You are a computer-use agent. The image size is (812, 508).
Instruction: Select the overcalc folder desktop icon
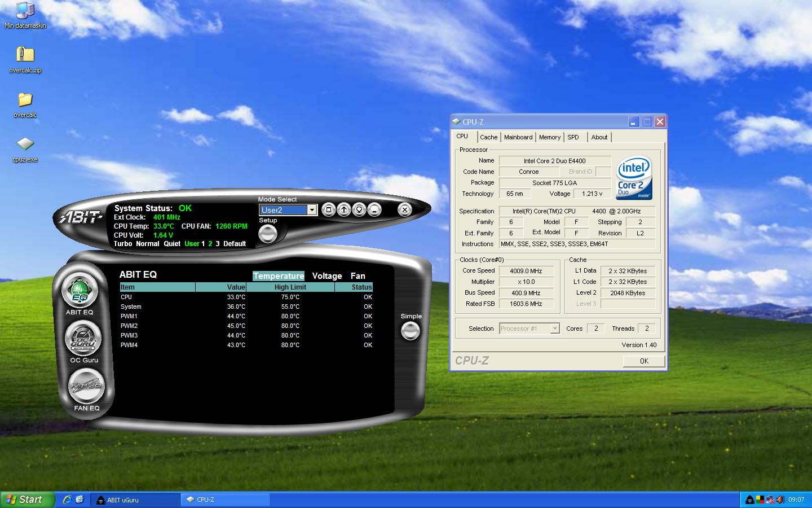[25, 104]
